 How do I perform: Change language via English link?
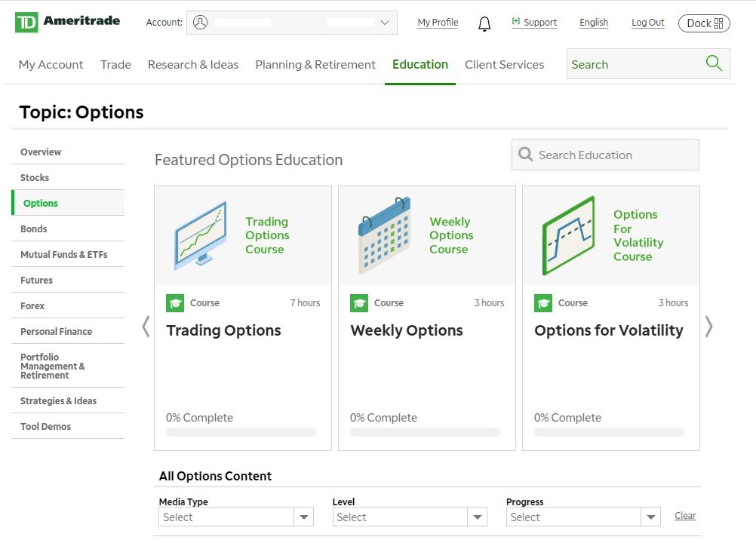tap(594, 22)
